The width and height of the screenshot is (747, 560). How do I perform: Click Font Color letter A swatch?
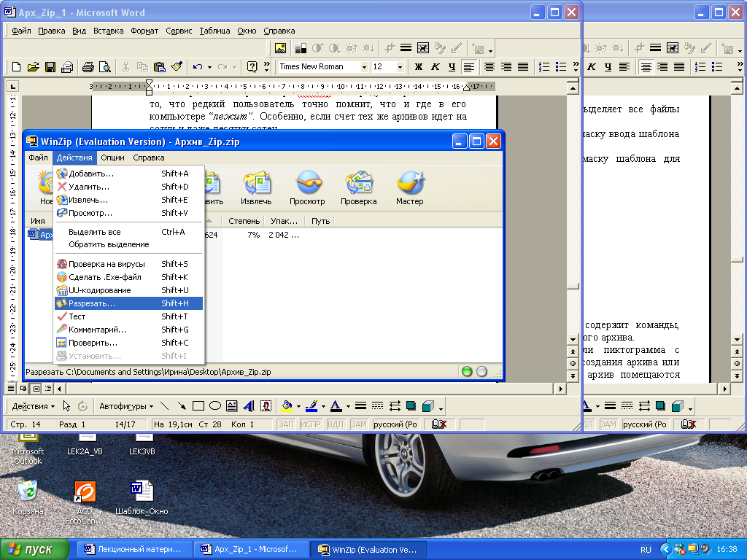point(336,406)
